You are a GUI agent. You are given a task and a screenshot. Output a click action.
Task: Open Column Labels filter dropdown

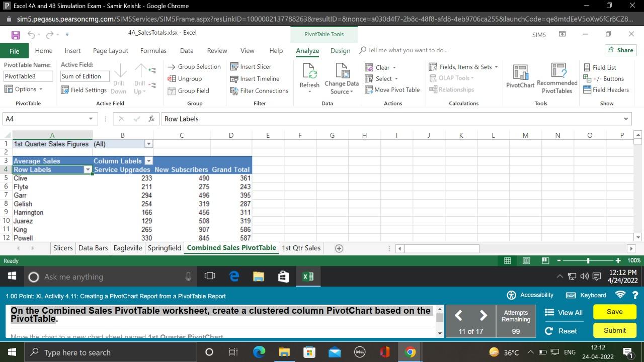tap(148, 161)
